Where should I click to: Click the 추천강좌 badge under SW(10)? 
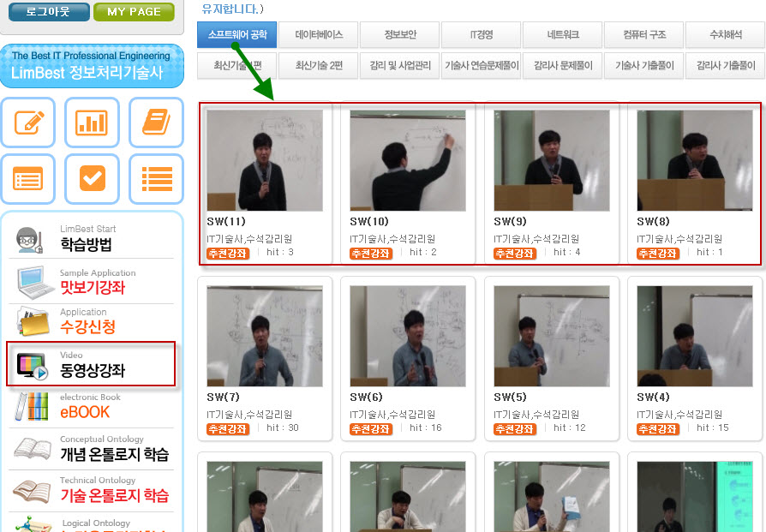(x=371, y=253)
